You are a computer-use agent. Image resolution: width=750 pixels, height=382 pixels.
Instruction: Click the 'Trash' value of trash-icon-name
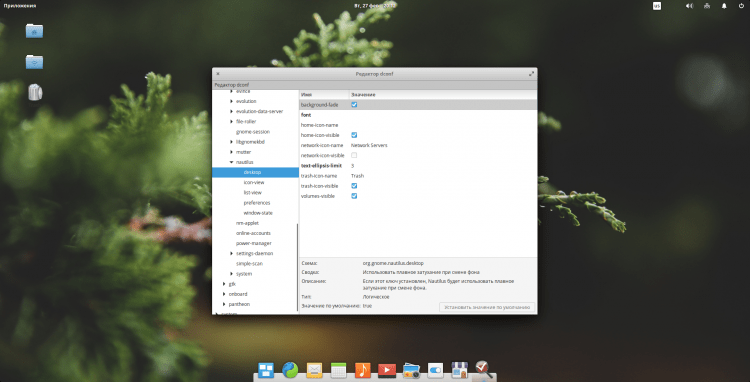point(357,176)
